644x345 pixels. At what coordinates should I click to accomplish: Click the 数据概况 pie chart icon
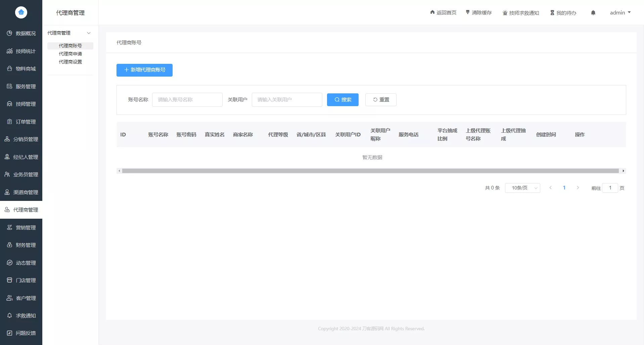[x=9, y=33]
